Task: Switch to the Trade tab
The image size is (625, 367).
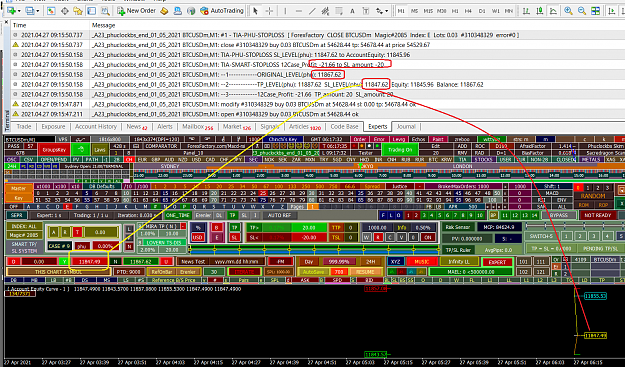Action: click(24, 126)
